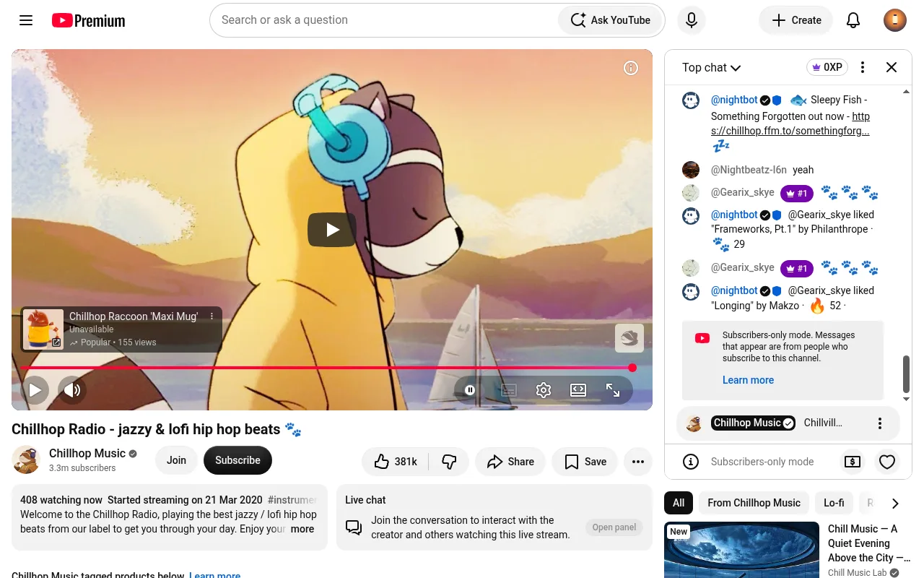The image size is (924, 578).
Task: Toggle subtitles in the player
Action: 509,390
